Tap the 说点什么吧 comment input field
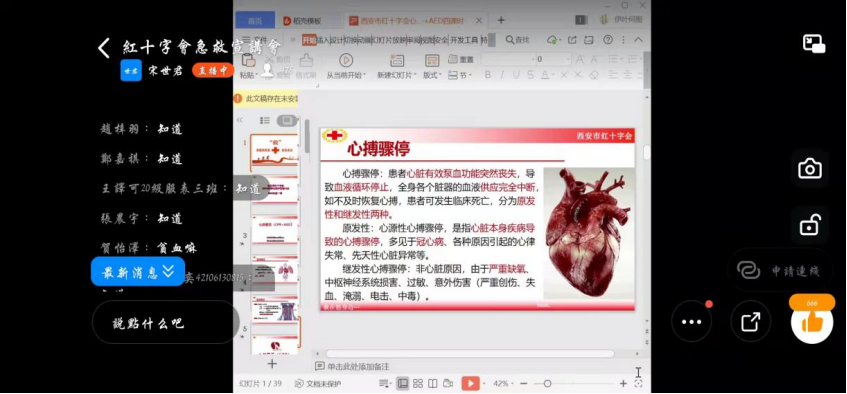This screenshot has width=847, height=394. click(165, 323)
